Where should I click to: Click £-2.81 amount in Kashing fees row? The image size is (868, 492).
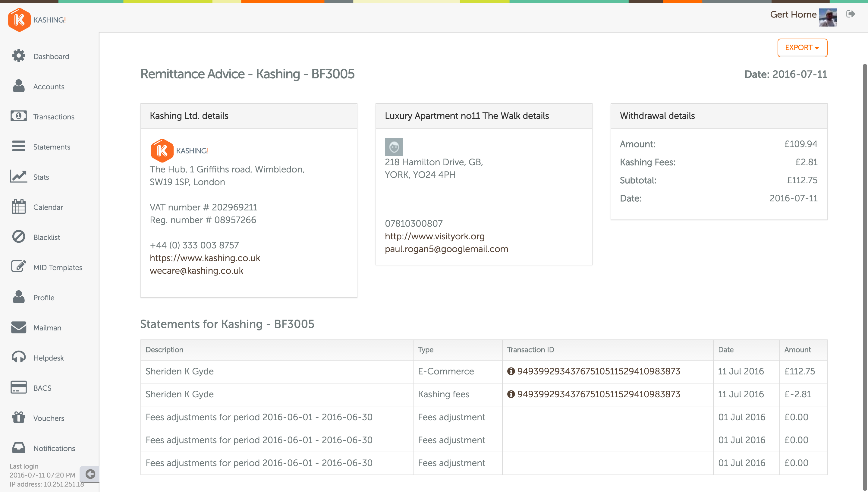coord(797,394)
